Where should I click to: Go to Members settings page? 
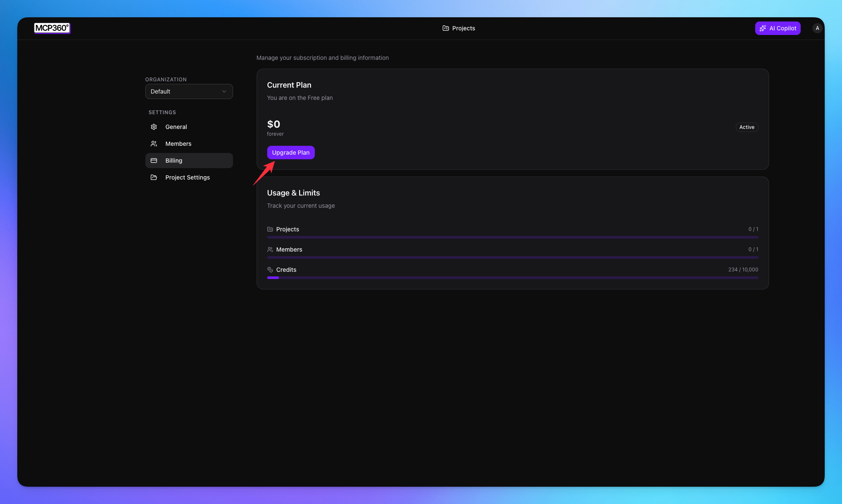point(178,144)
